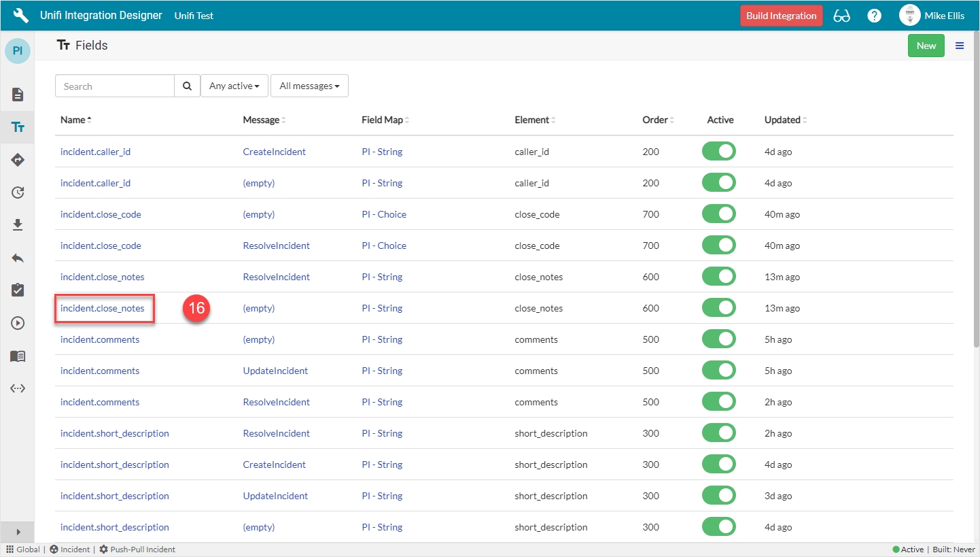Click the Search input field

click(115, 86)
